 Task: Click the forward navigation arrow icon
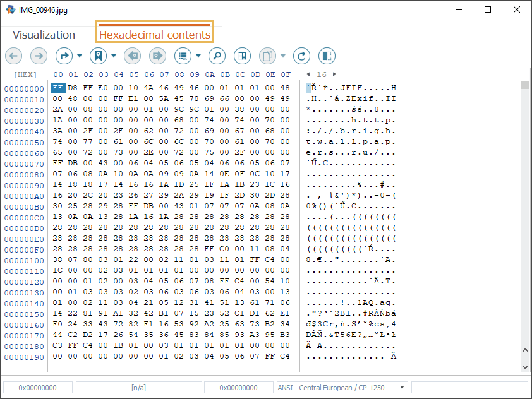point(39,56)
